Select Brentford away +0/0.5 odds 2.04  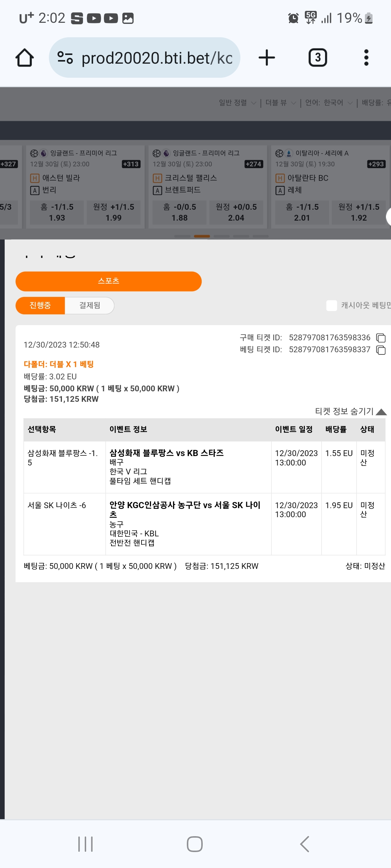click(x=236, y=212)
